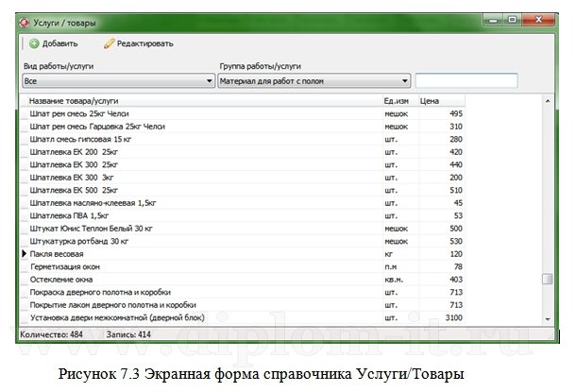Open the Вид работы/услуги dropdown showing Все
This screenshot has height=392, width=576.
point(118,81)
